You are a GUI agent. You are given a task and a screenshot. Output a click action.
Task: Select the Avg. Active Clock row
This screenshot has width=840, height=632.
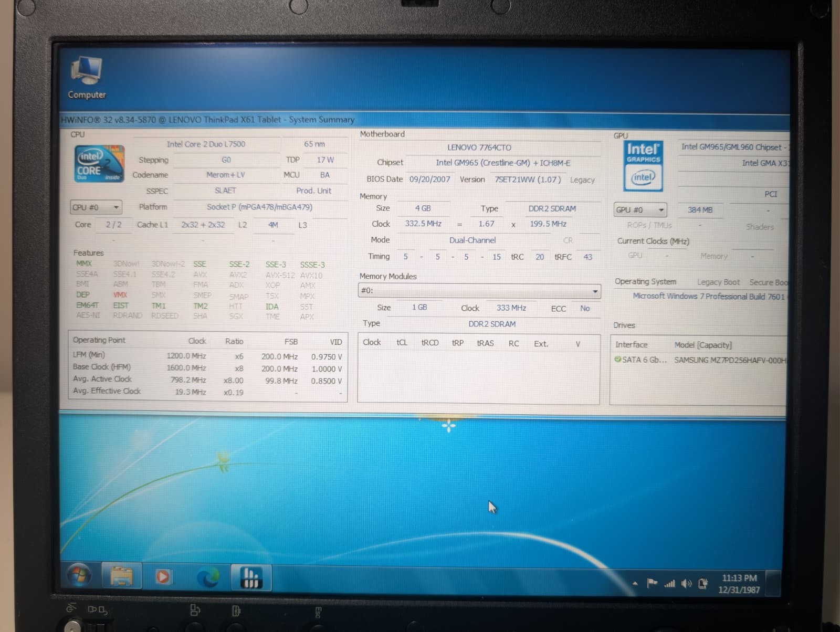(x=207, y=380)
